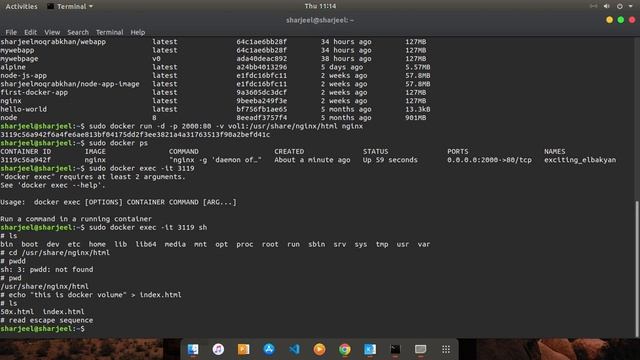Screen dimensions: 640x360
Task: Click the volume speaker icon in top bar
Action: 607,6
